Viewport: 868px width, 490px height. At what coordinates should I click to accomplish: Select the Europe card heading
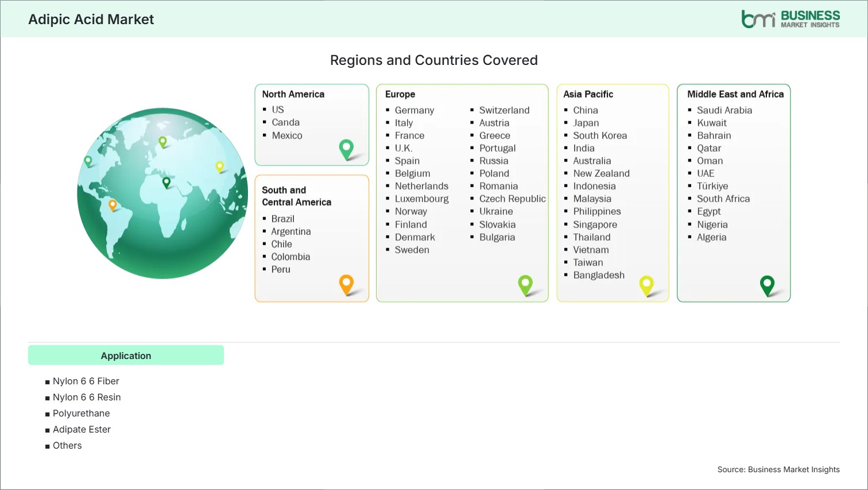[400, 94]
